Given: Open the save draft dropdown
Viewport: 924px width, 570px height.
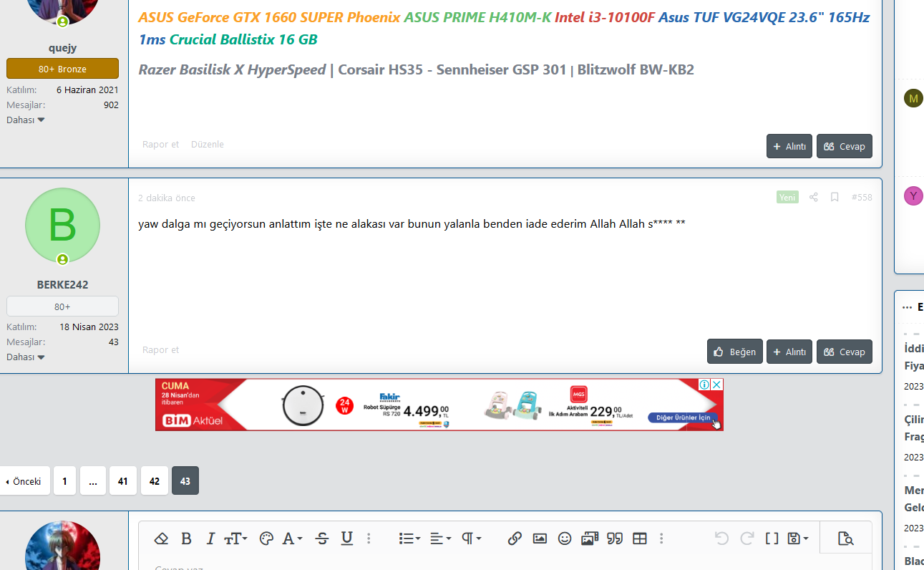Looking at the screenshot, I should (x=797, y=538).
